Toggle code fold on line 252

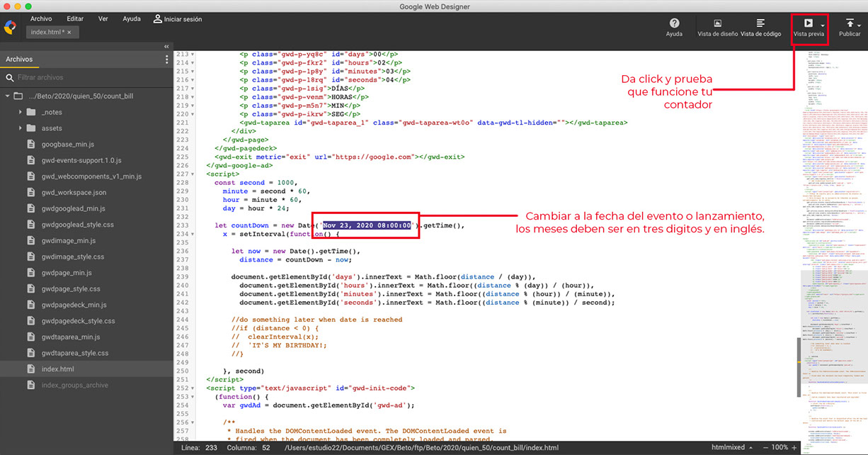[x=193, y=388]
